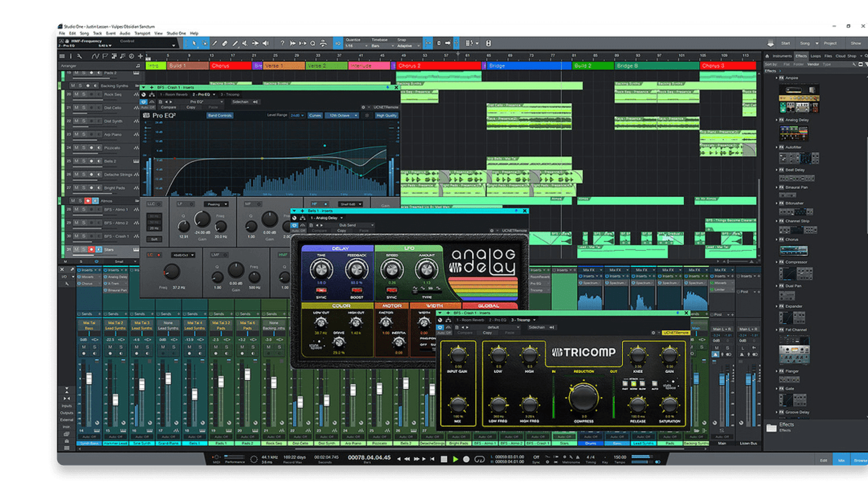Open the Snap Adaptive dropdown
Image resolution: width=868 pixels, height=488 pixels.
click(408, 46)
